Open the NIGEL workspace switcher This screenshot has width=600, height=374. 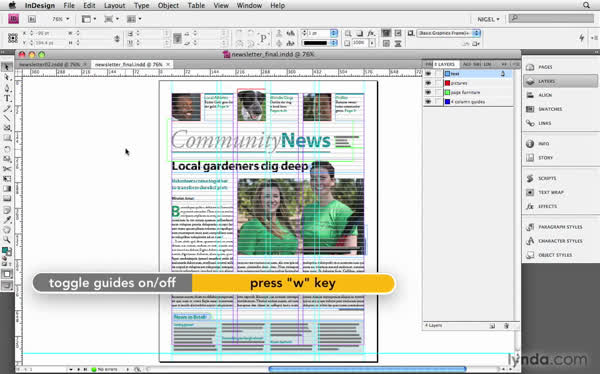pos(488,19)
